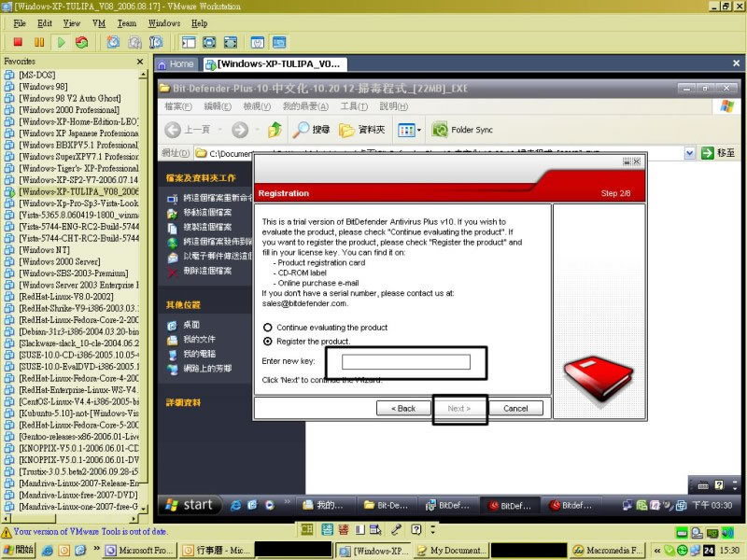Click the Explorer Search magnifier button

click(311, 129)
